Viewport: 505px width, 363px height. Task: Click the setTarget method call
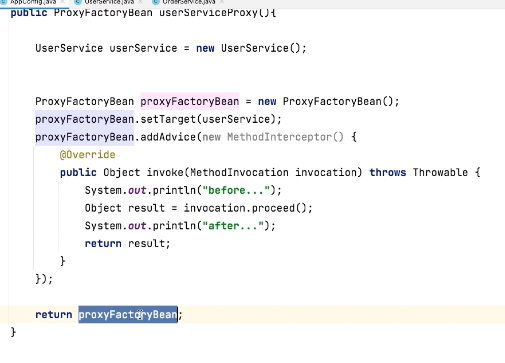(168, 119)
